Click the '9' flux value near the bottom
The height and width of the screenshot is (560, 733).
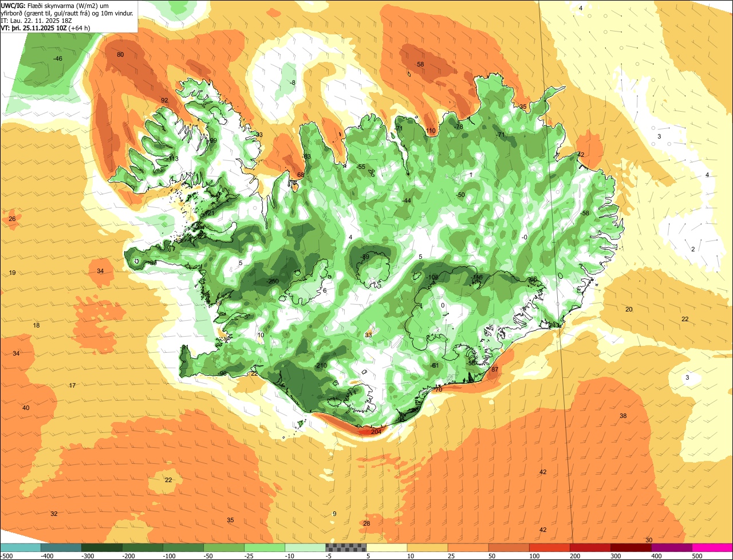click(334, 514)
